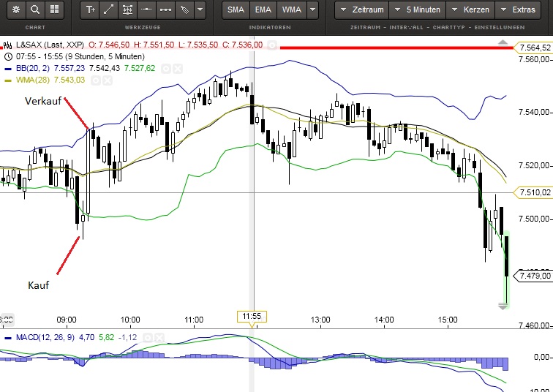553x392 pixels.
Task: Remove WMA(28) indicator with X
Action: tap(108, 80)
